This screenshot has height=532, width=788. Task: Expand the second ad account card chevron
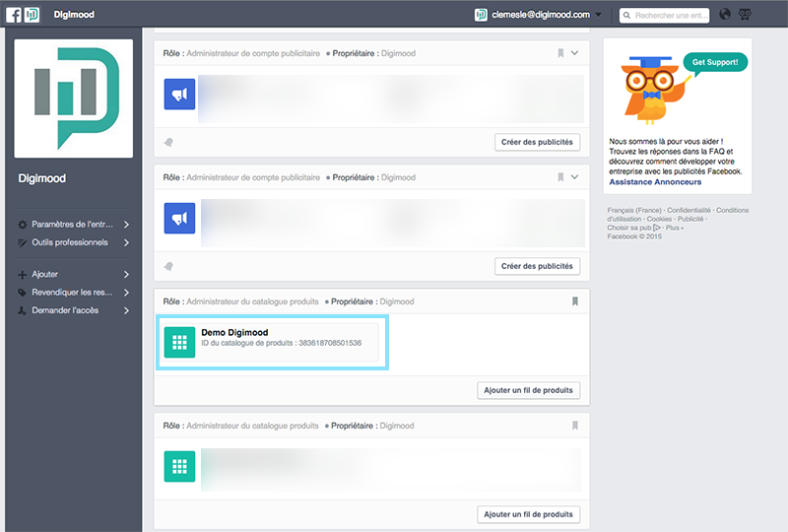click(575, 177)
